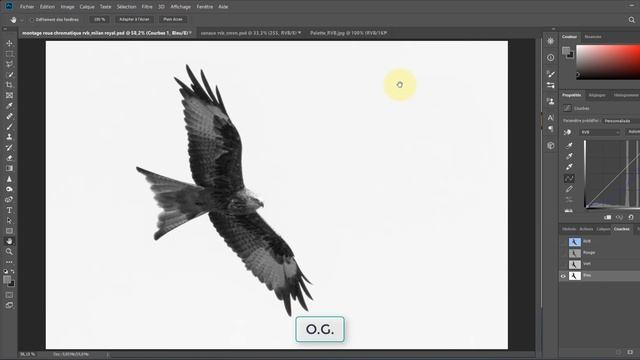Pick the black point eyedropper in Curves
640x360 pixels.
[569, 145]
